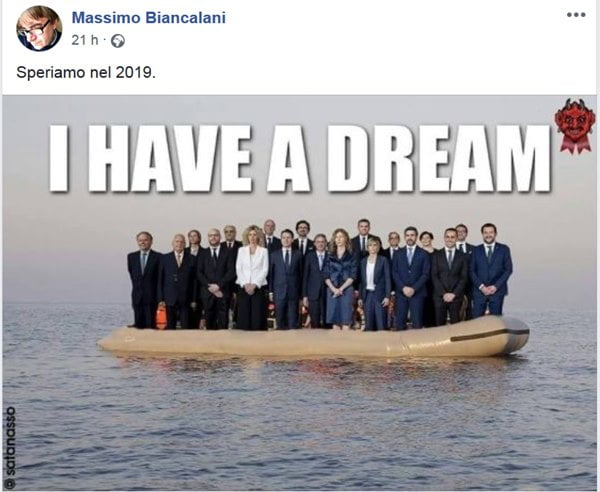Image resolution: width=600 pixels, height=492 pixels.
Task: Click the hazy sky left of the group
Action: (x=65, y=249)
